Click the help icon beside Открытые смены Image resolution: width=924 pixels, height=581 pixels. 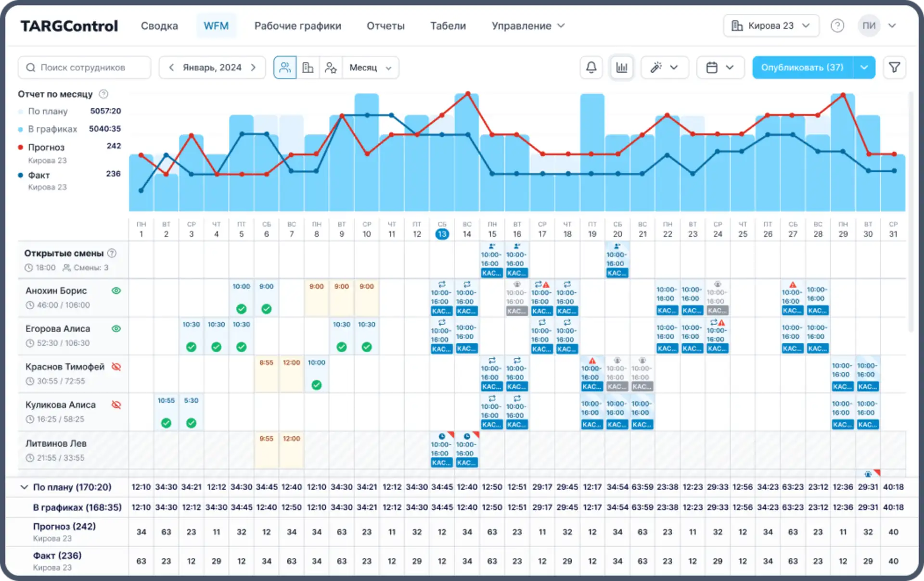(112, 253)
